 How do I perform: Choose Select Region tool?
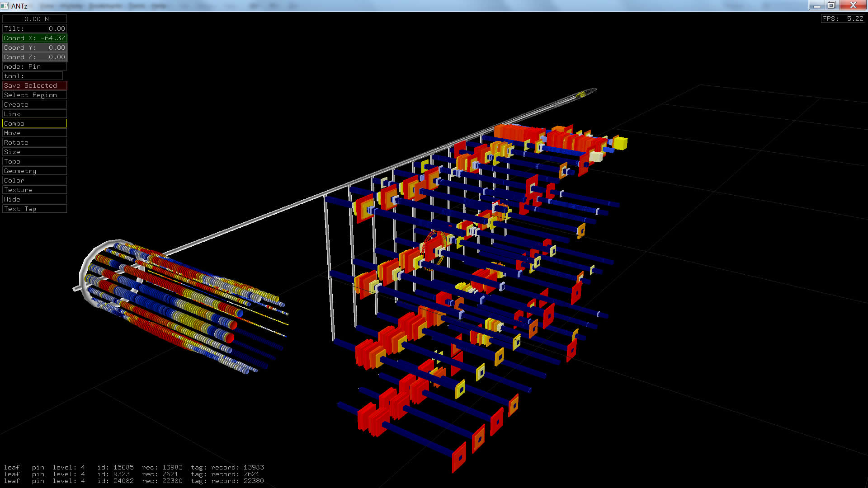[x=34, y=95]
